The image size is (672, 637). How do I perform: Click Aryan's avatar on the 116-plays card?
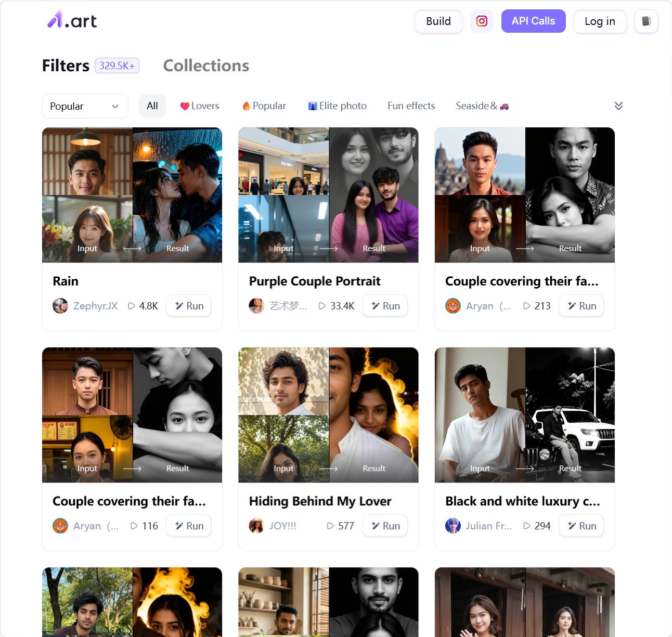pyautogui.click(x=60, y=526)
